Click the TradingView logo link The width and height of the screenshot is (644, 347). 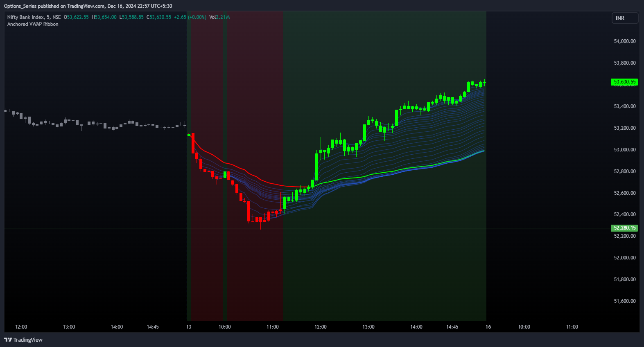(x=23, y=340)
